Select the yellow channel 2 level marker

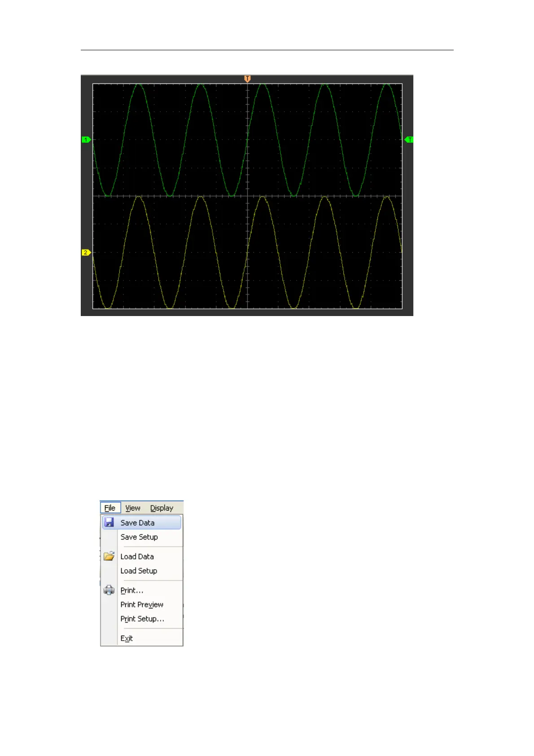point(86,253)
